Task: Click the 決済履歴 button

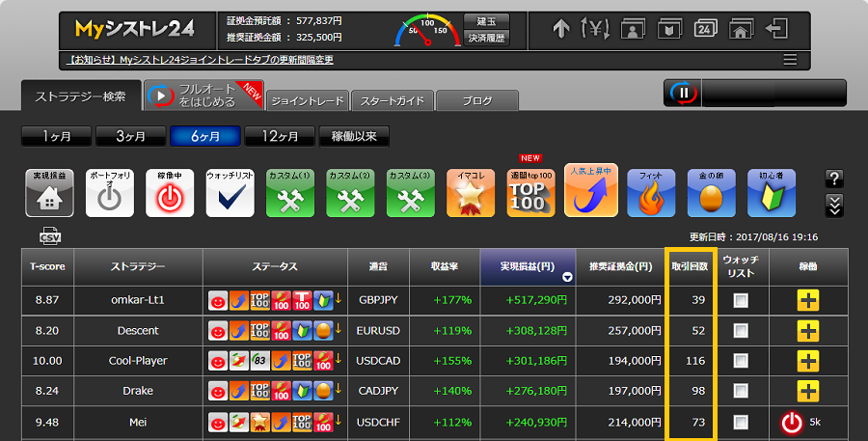Action: [486, 38]
